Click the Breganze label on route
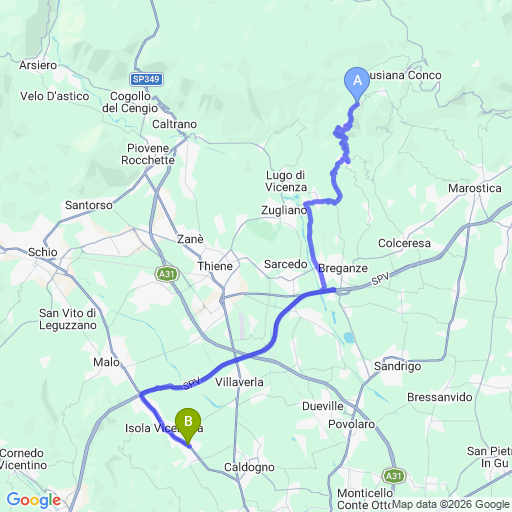This screenshot has height=512, width=512. pyautogui.click(x=343, y=268)
